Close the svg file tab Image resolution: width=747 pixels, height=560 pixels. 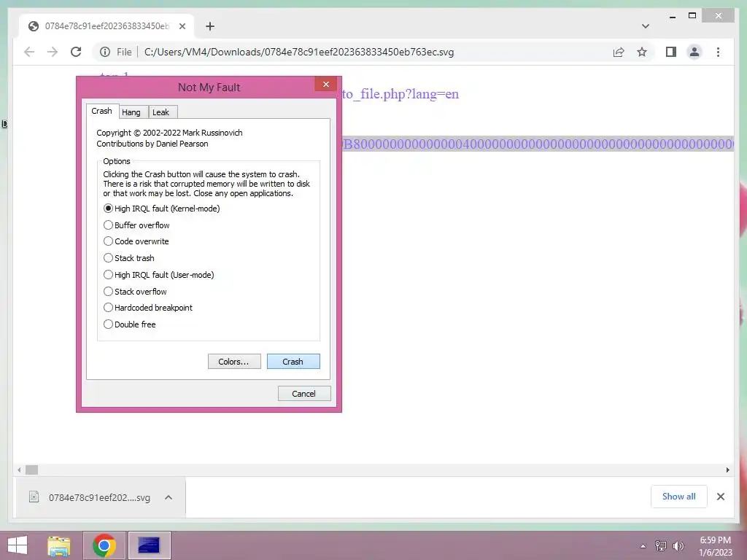[x=182, y=26]
